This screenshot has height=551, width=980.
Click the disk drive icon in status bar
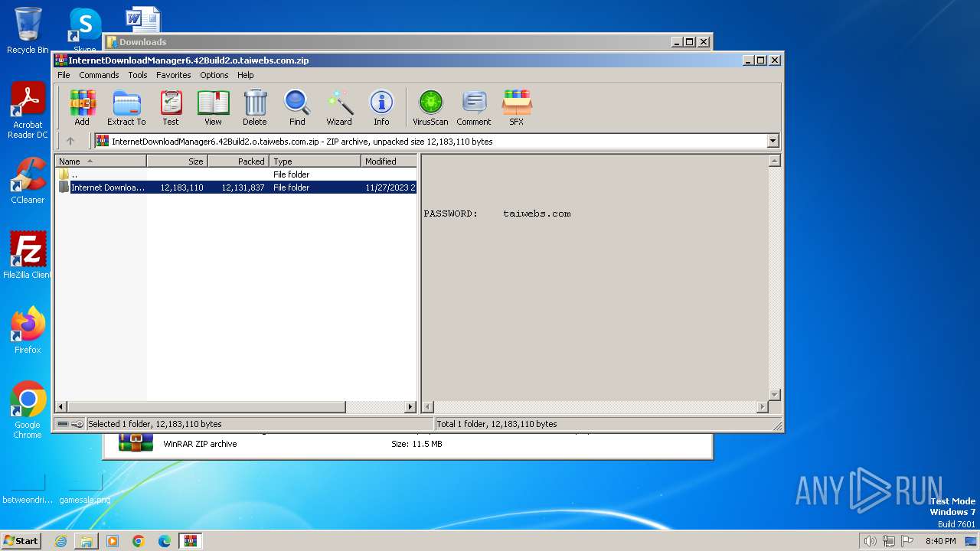(63, 424)
